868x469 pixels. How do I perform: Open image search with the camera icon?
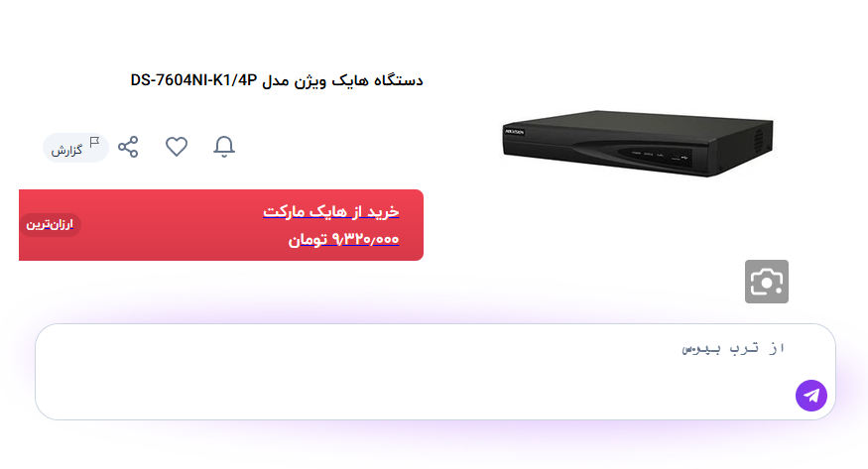(767, 282)
